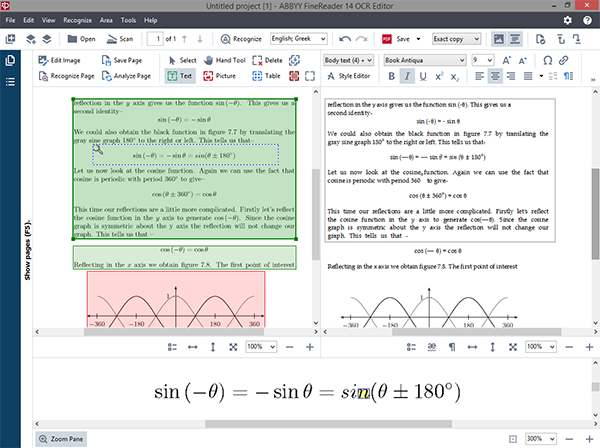
Task: Click Analyze Page in the toolbar
Action: (125, 75)
